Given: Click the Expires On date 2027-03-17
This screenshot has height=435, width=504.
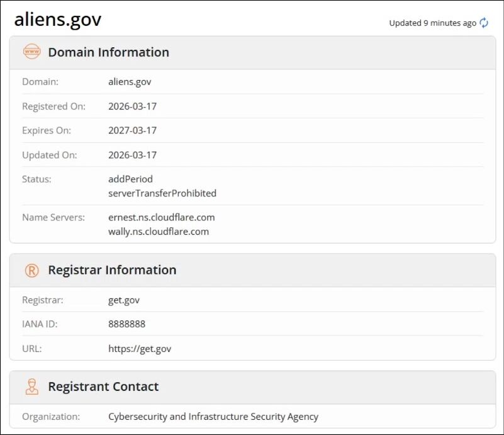Looking at the screenshot, I should 133,130.
